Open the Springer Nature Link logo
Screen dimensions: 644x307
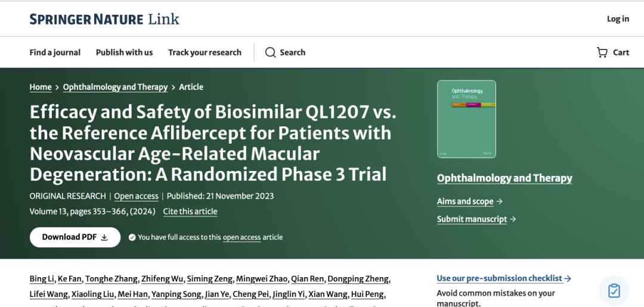point(104,19)
